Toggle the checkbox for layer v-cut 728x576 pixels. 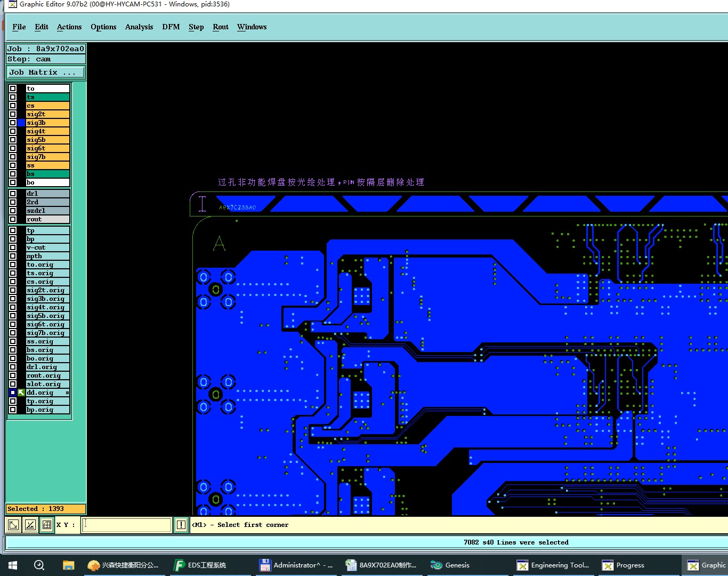click(13, 247)
